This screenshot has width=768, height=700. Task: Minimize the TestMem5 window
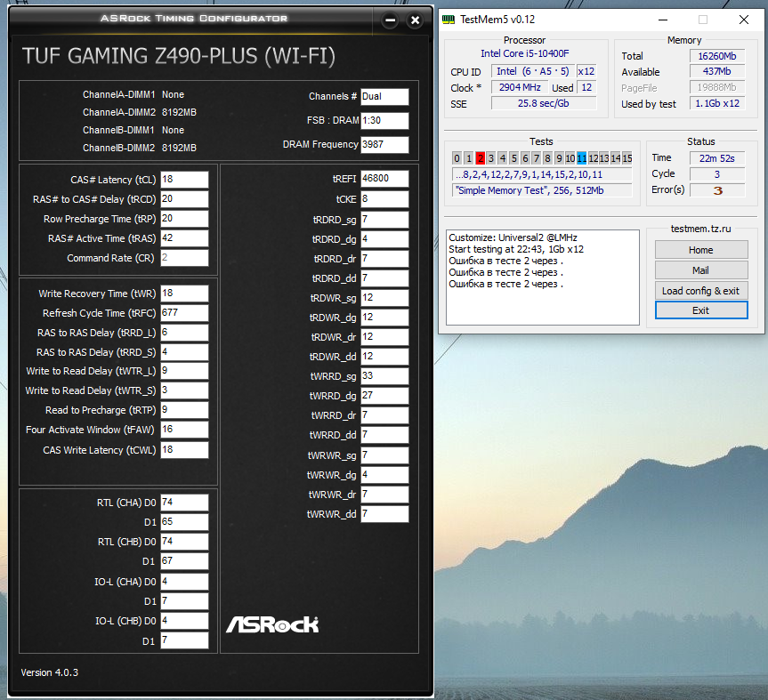[663, 20]
